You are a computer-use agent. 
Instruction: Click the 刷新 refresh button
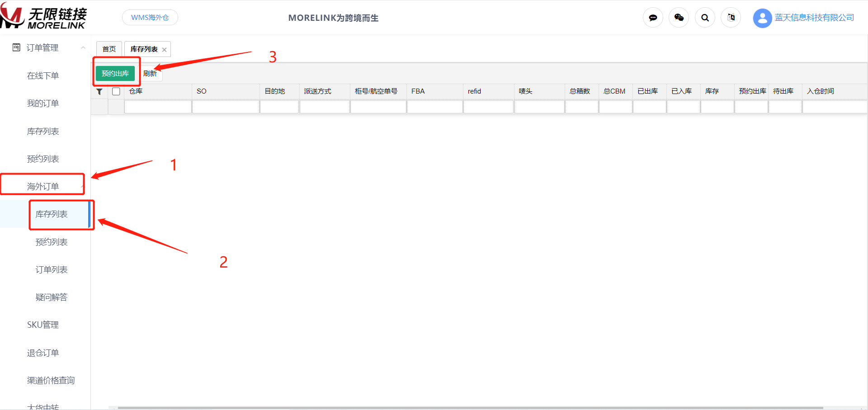coord(151,73)
